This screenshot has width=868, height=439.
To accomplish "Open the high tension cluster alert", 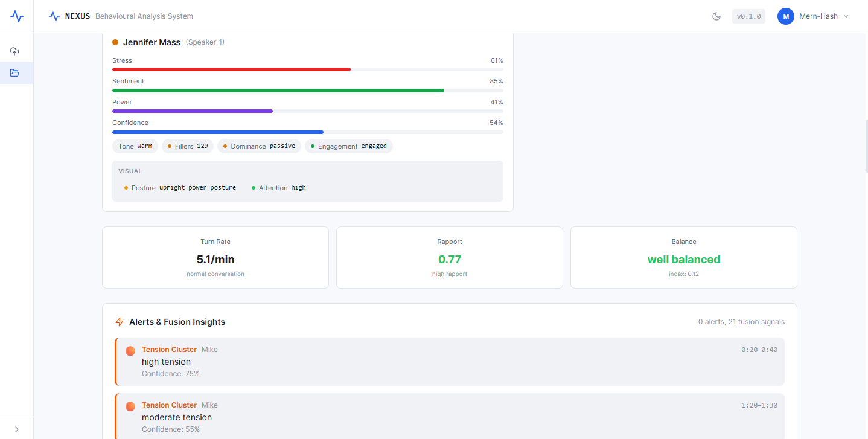I will (x=450, y=362).
